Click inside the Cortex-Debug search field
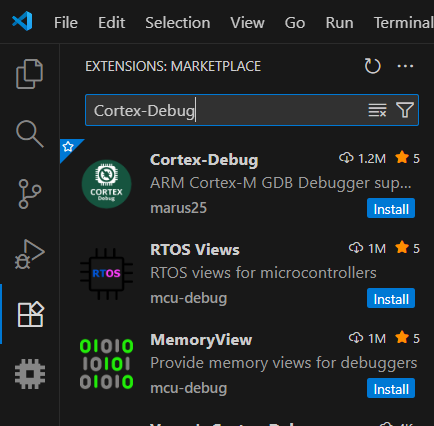The height and width of the screenshot is (426, 434). [225, 110]
